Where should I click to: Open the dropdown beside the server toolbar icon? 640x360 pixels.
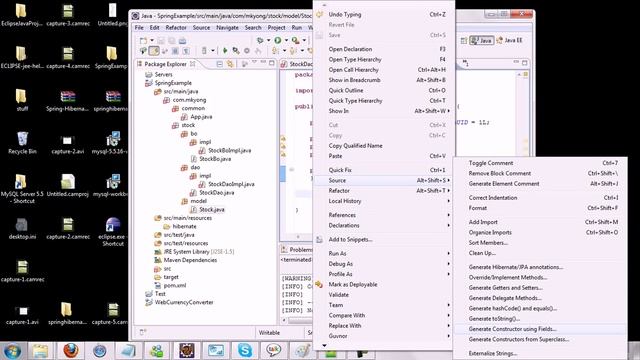point(213,51)
